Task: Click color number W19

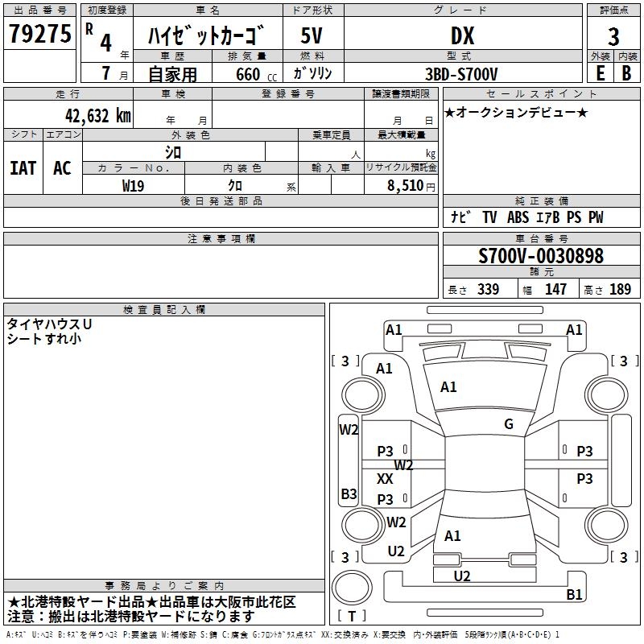Action: coord(133,186)
